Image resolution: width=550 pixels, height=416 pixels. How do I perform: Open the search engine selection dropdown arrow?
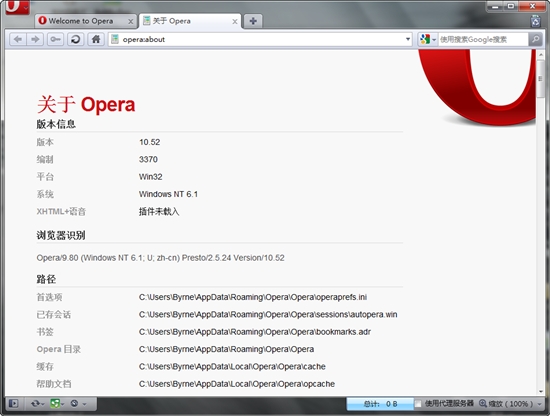[434, 40]
